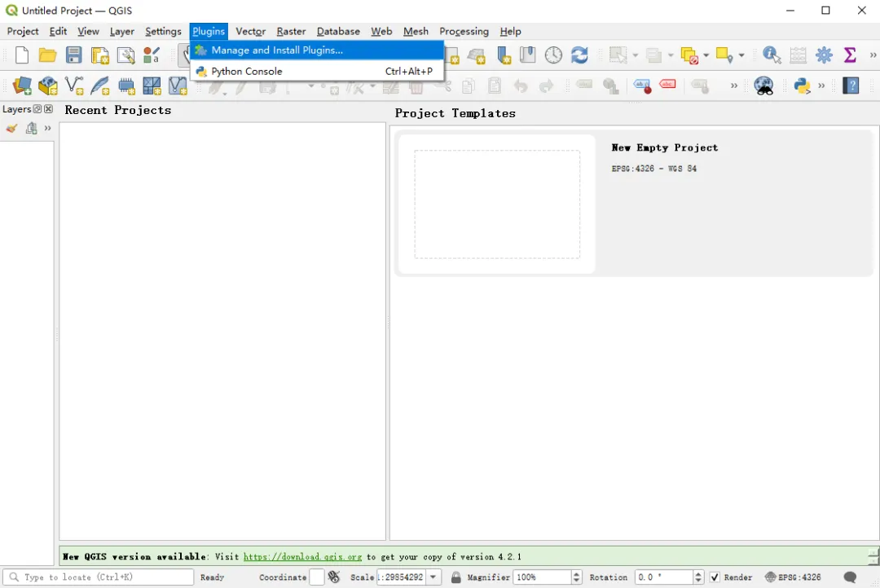Click the New GeoPackage Layer icon
Screen dimensions: 880x588
pyautogui.click(x=48, y=86)
